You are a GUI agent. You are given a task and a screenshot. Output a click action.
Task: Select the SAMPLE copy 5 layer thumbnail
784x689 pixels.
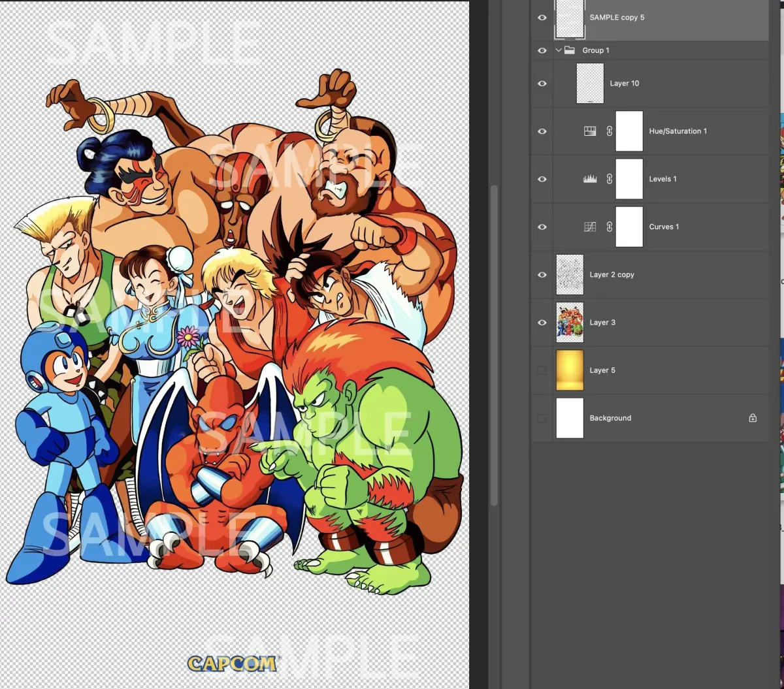pos(570,18)
